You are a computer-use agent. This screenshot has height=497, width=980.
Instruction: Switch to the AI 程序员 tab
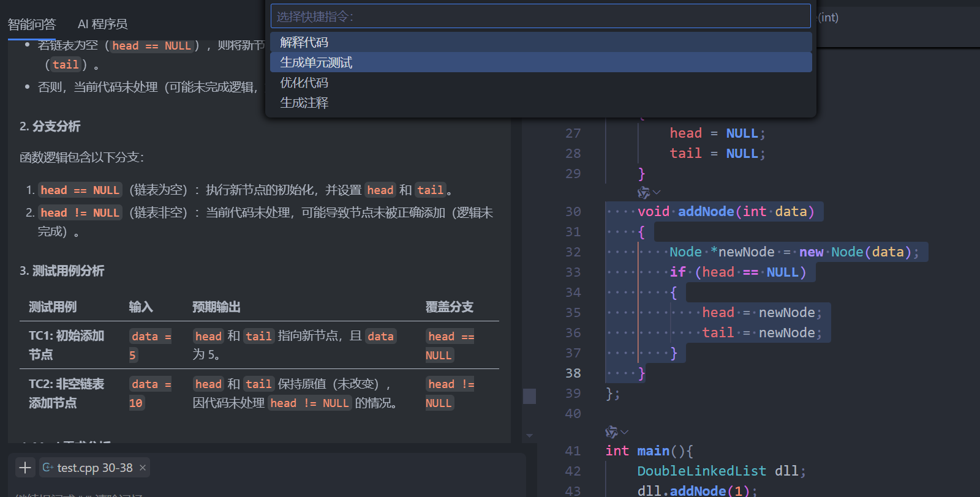pyautogui.click(x=103, y=24)
